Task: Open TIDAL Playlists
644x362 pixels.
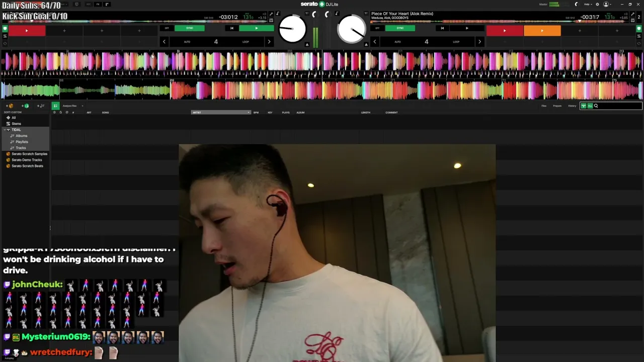Action: (22, 142)
